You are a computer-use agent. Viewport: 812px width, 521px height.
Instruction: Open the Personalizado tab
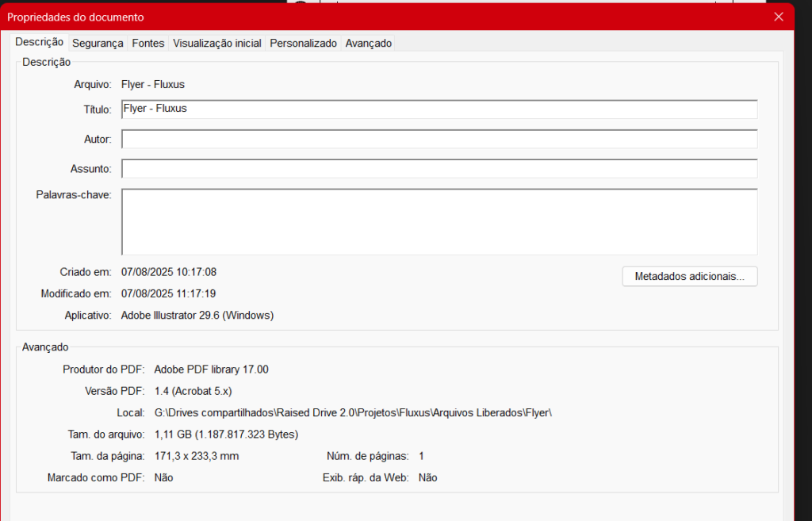pyautogui.click(x=303, y=43)
